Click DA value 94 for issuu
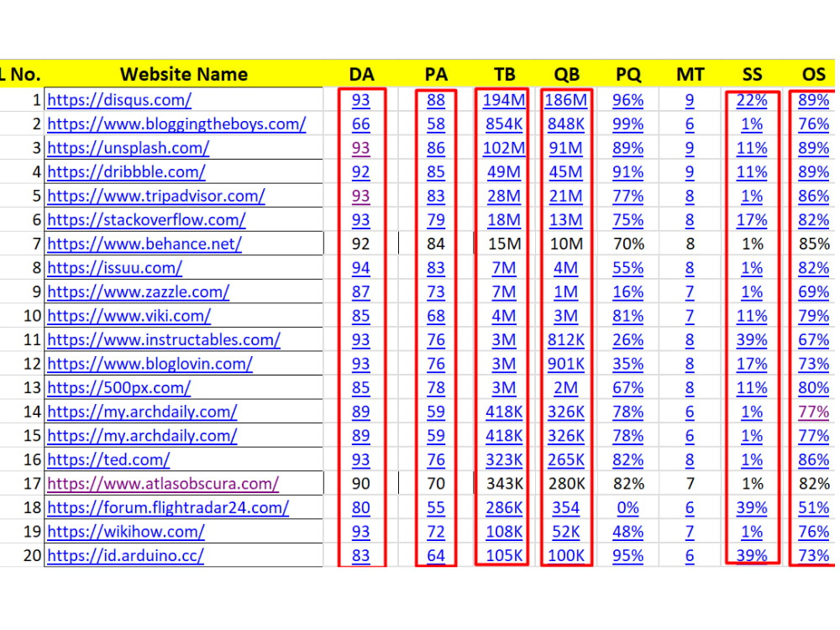 tap(360, 268)
